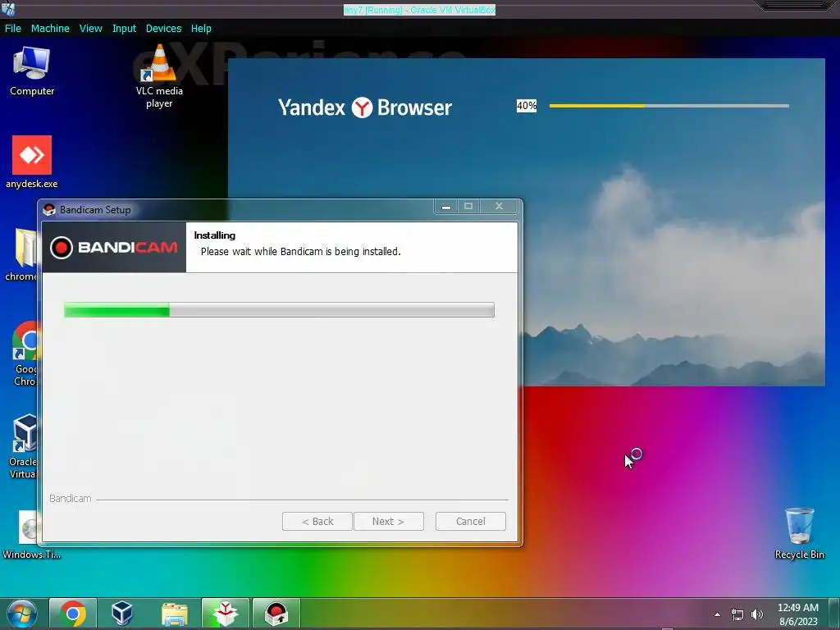Open the Machine menu
The image size is (840, 630).
coord(50,29)
